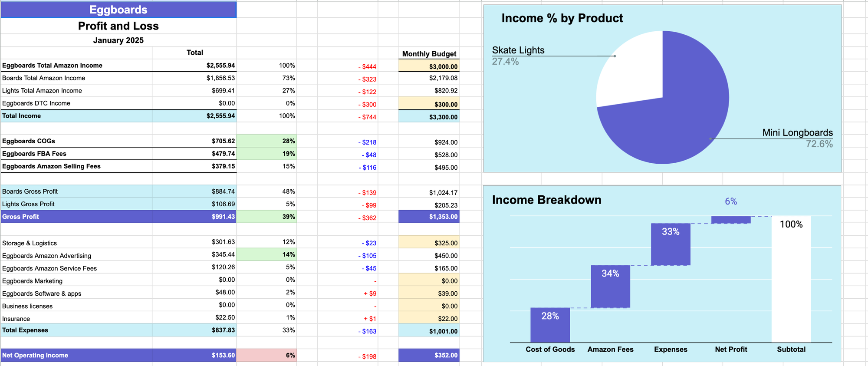Viewport: 868px width, 366px height.
Task: Select the $3,300.00 budget cell
Action: [x=429, y=116]
